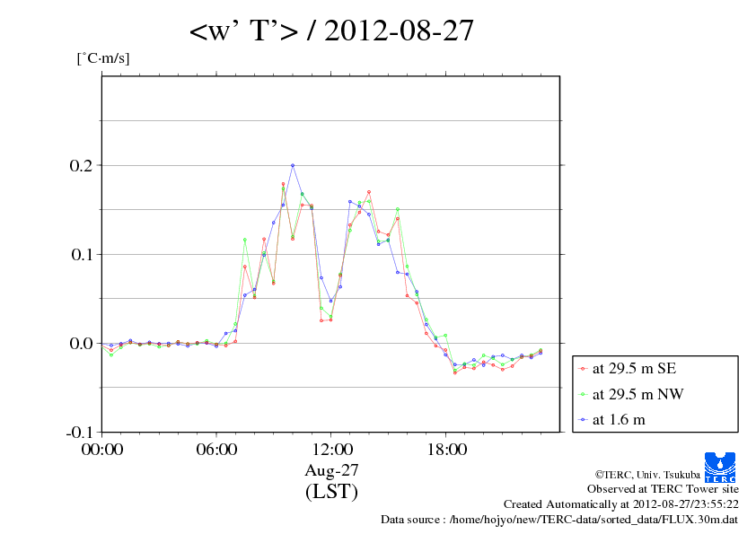
Task: Click the y-axis label 0.1
Action: point(81,255)
